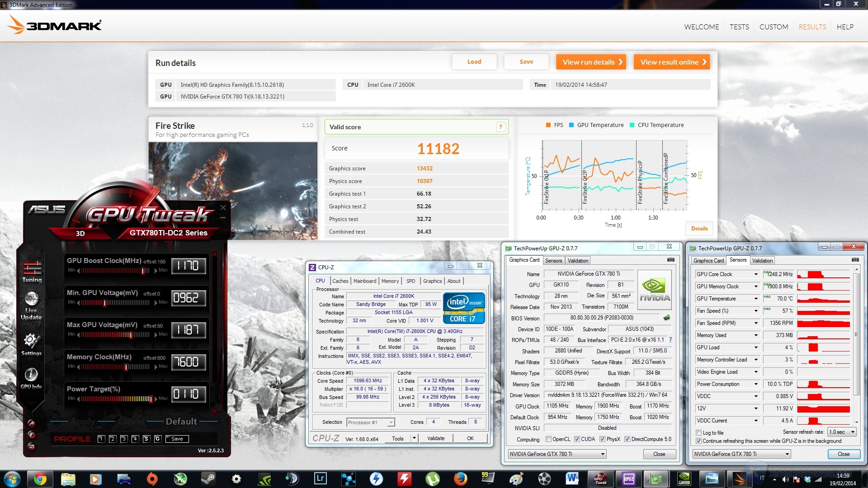Screen dimensions: 868x488
Task: Enable the OpenCL checkbox in GPU-Z
Action: point(548,439)
